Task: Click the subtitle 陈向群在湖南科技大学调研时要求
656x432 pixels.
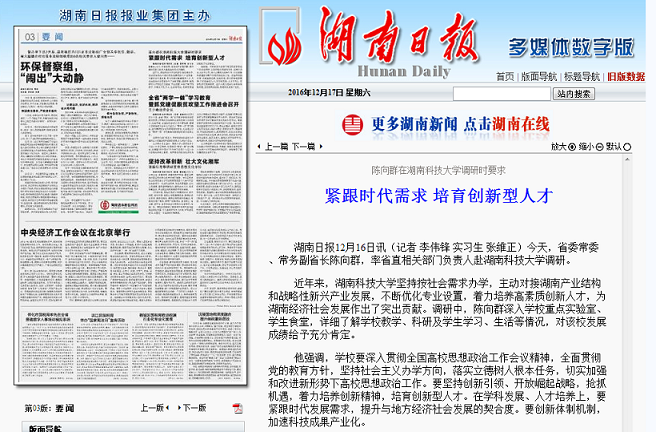Action: pos(438,170)
